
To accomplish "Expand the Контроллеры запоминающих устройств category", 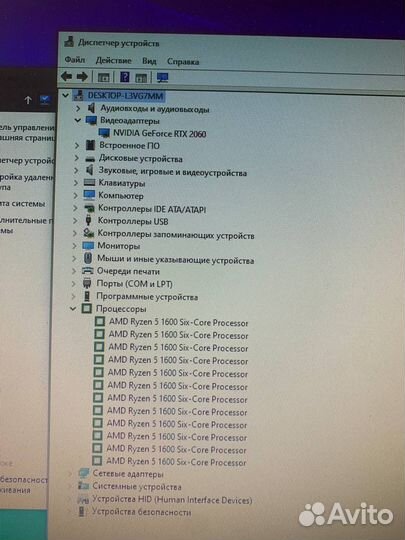I will pyautogui.click(x=75, y=233).
